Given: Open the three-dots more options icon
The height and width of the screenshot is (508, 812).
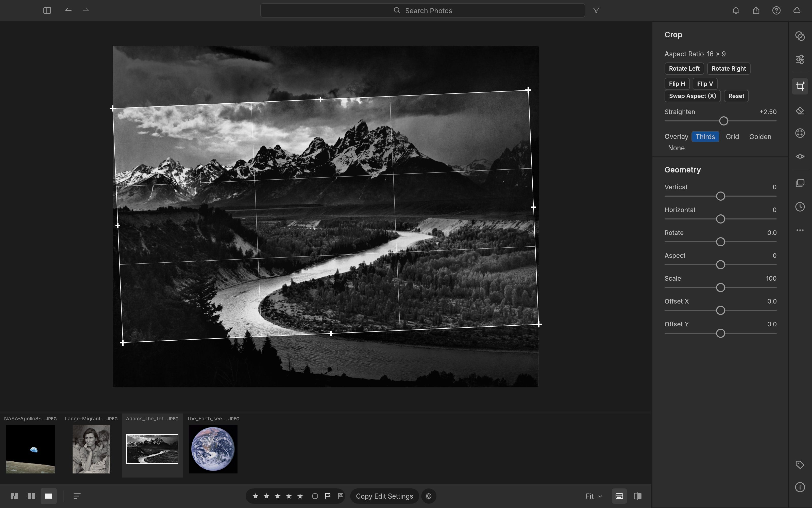Looking at the screenshot, I should coord(800,230).
